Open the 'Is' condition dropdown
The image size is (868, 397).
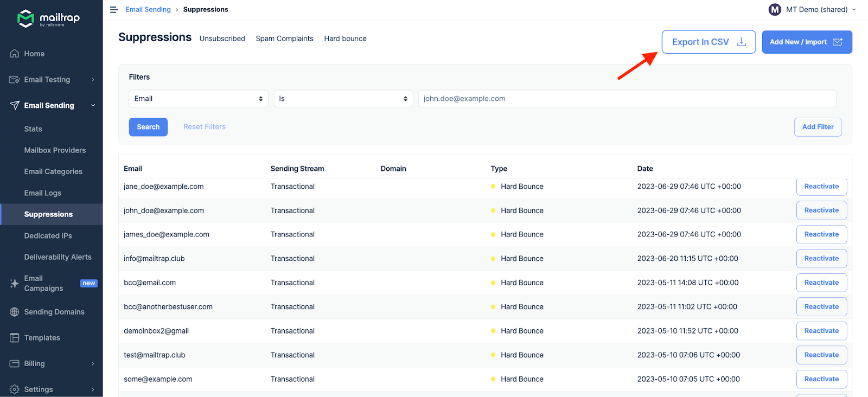[343, 99]
